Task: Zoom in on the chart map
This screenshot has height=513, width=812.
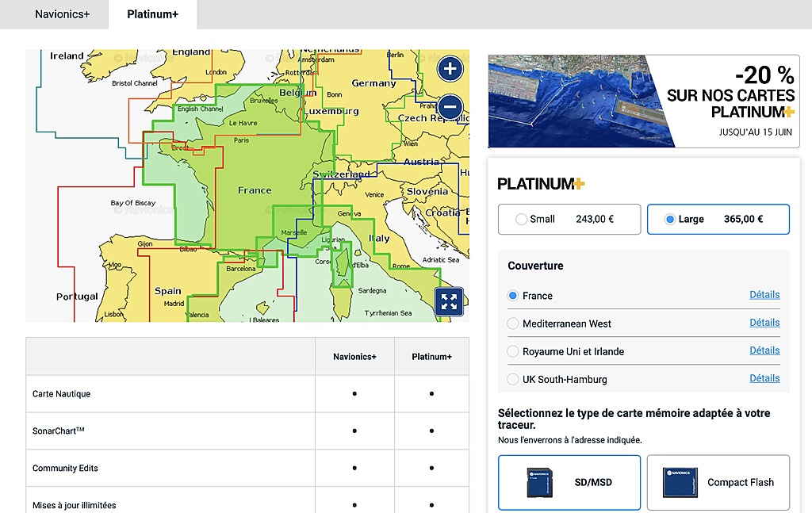Action: point(450,69)
